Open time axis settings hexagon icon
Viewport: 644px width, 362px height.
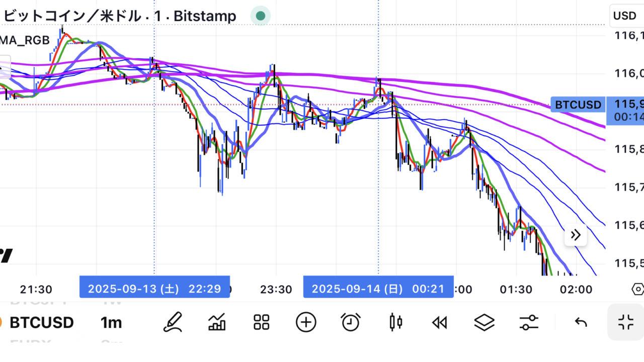coord(637,289)
